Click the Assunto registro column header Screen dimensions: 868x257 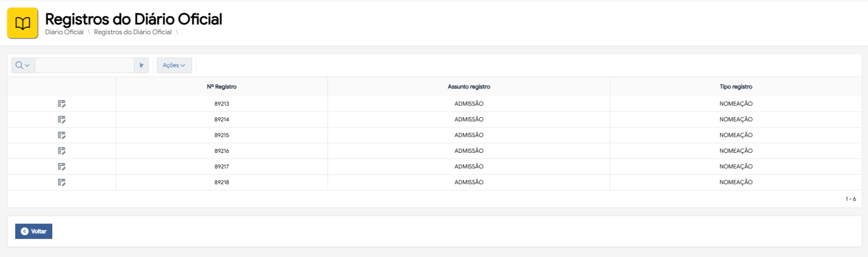pyautogui.click(x=468, y=87)
